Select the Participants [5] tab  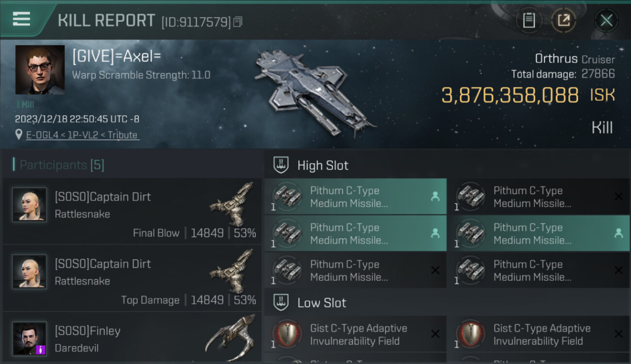click(61, 165)
